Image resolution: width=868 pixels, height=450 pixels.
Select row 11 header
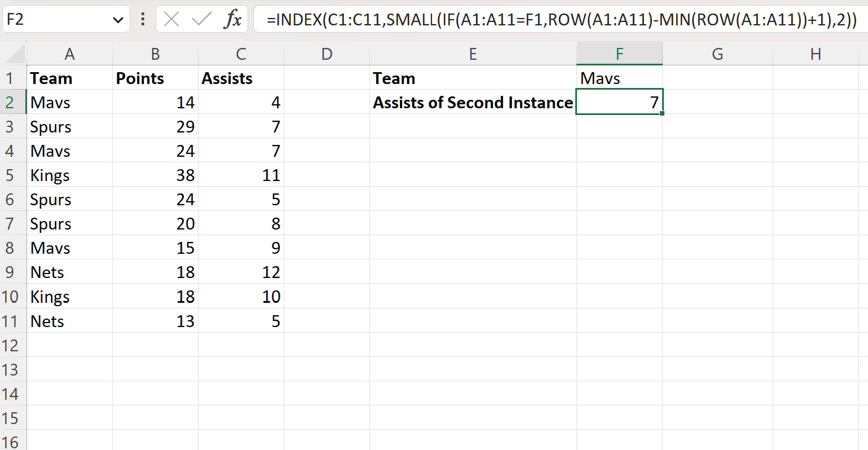[x=10, y=321]
